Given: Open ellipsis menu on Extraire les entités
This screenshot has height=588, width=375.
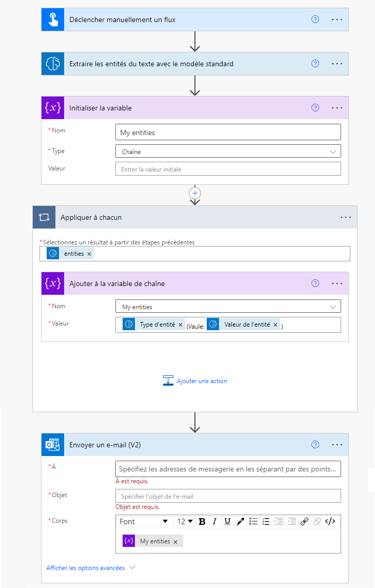Looking at the screenshot, I should [337, 64].
